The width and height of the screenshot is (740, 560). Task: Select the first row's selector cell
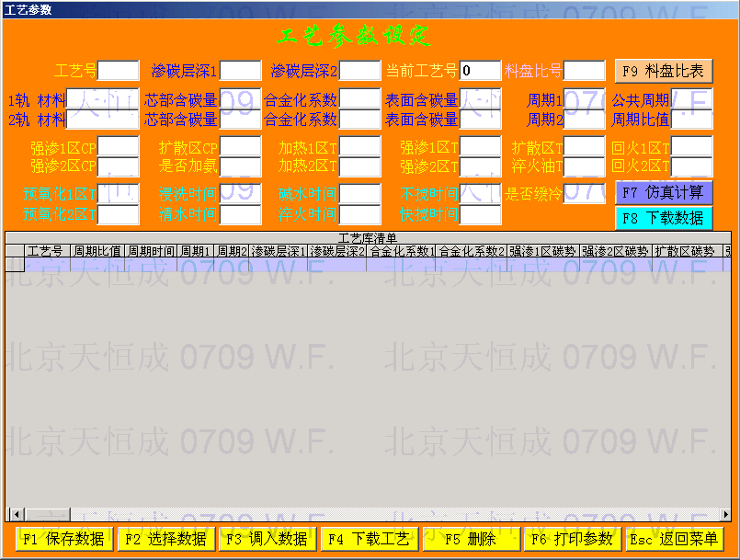15,265
